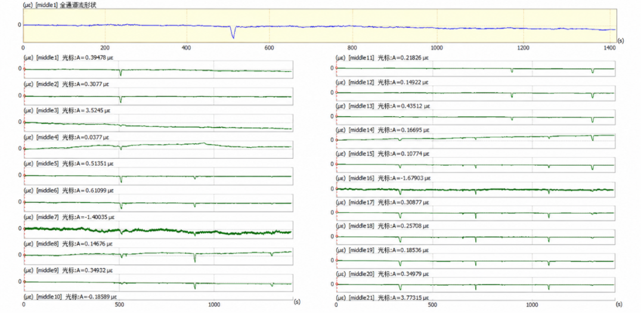Click the 1200 tick on overview time axis
Image resolution: width=644 pixels, height=316 pixels.
pyautogui.click(x=523, y=48)
